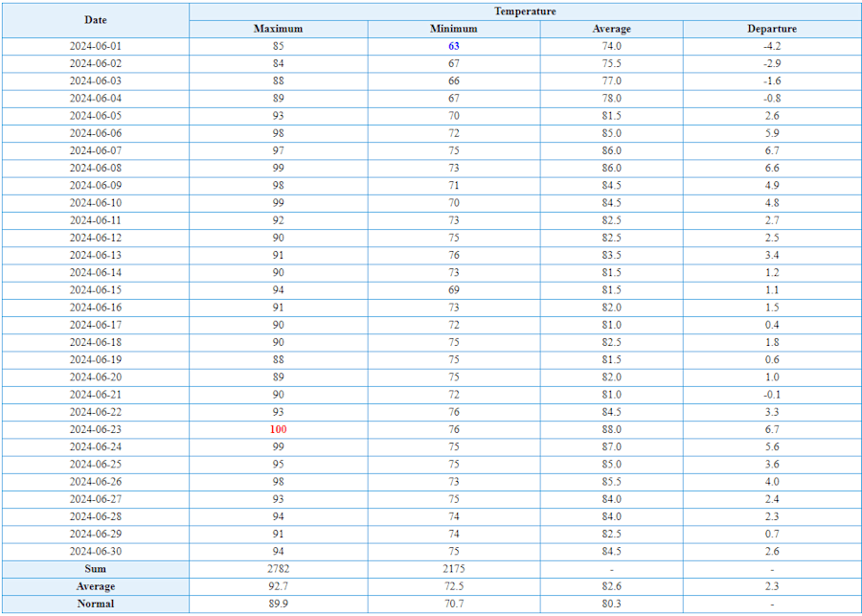The width and height of the screenshot is (862, 616).
Task: Select the date cell 2024-06-07
Action: pyautogui.click(x=96, y=151)
